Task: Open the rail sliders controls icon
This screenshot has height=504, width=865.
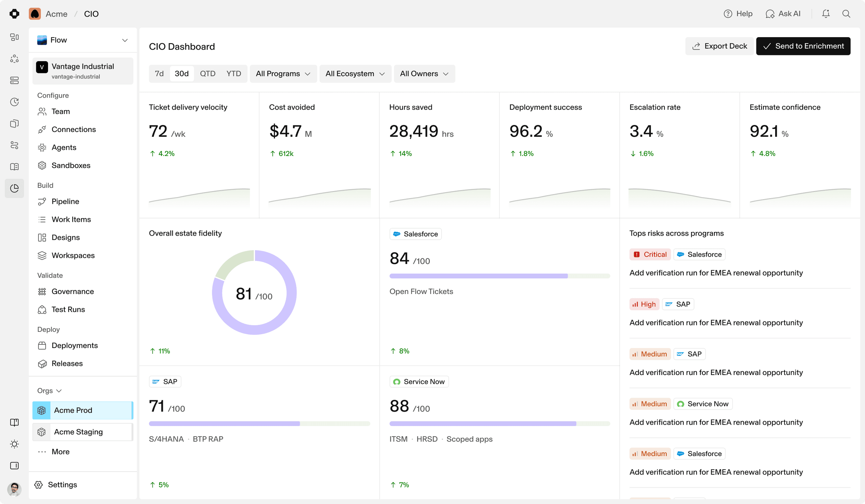Action: point(15,145)
